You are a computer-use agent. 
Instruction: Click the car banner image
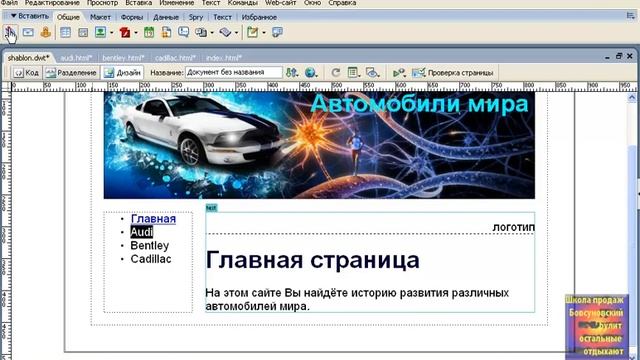[319, 145]
